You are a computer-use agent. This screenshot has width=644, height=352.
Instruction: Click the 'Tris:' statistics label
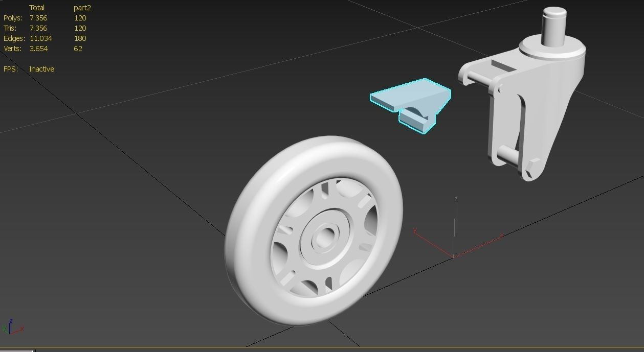point(11,28)
